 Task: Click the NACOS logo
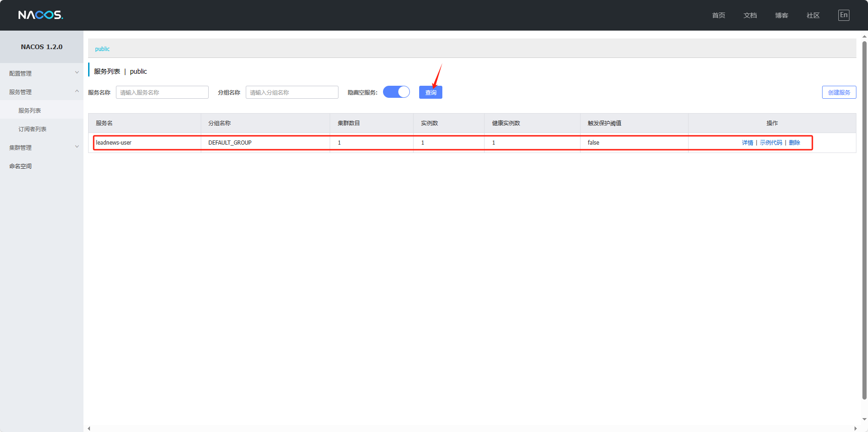(x=40, y=15)
